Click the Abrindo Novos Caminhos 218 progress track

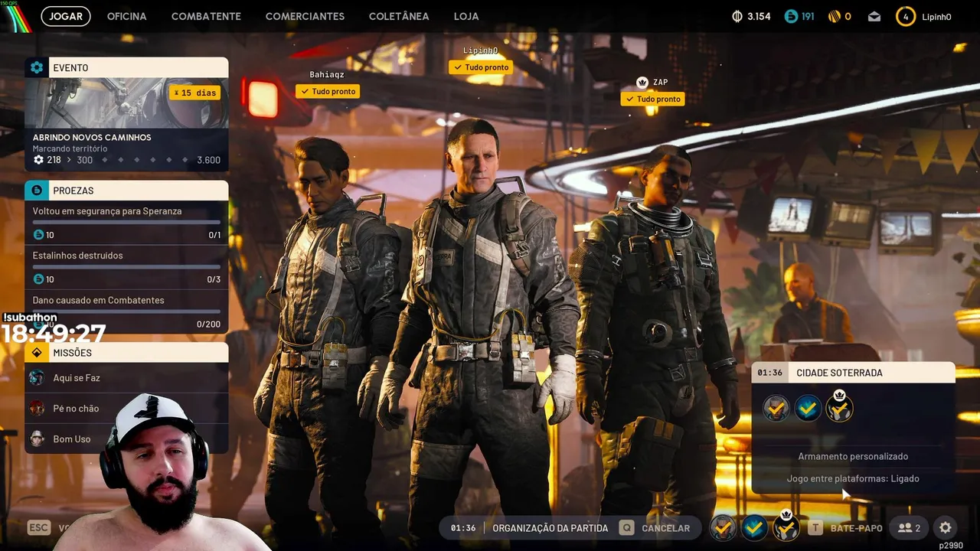[127, 160]
